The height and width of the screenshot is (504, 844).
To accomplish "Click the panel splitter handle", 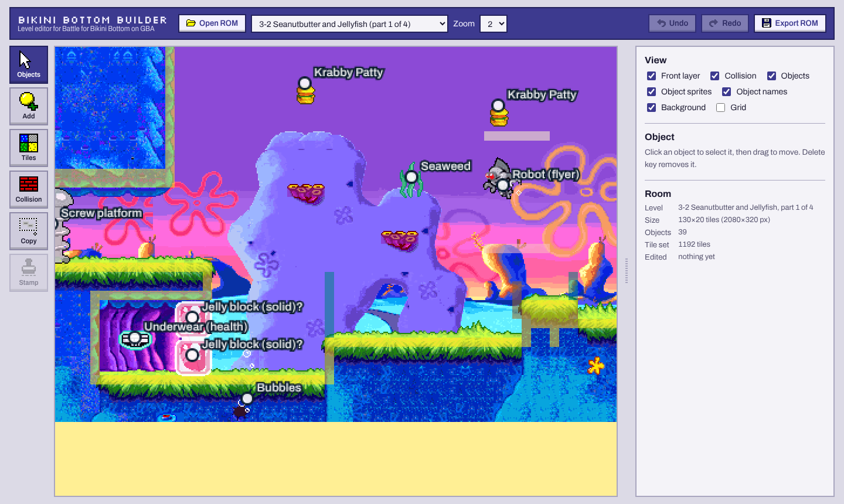I will 627,271.
